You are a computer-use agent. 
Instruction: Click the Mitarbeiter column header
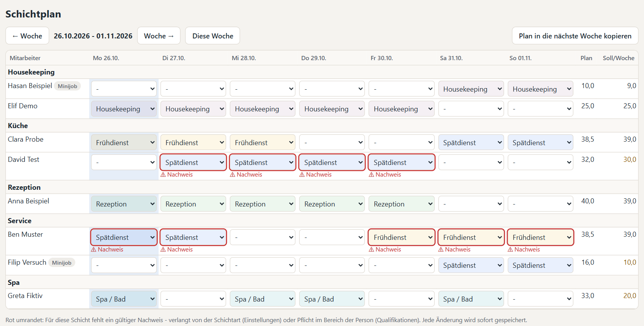(x=25, y=58)
